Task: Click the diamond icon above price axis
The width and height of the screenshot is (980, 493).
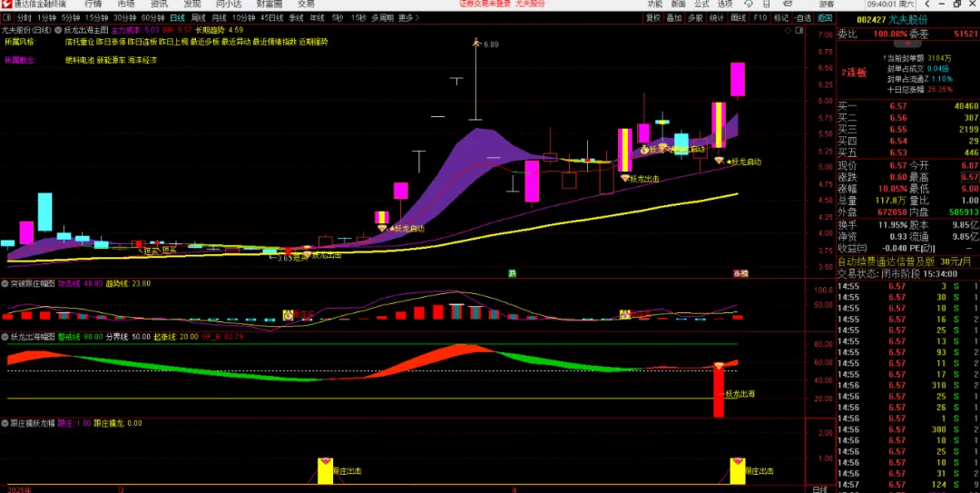Action: (788, 29)
